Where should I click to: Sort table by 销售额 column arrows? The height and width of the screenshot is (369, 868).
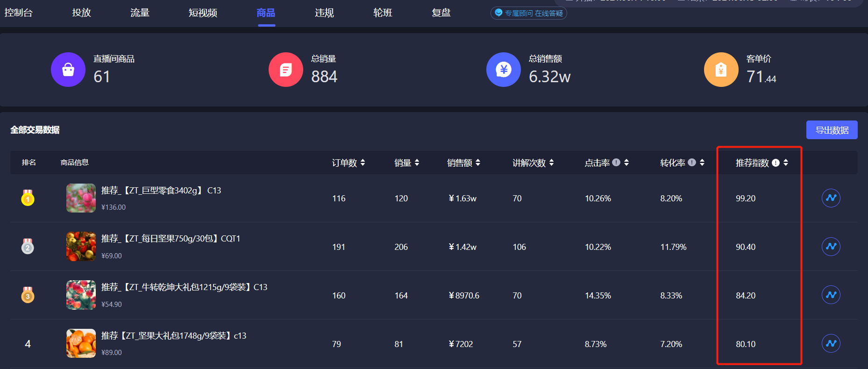click(x=478, y=163)
